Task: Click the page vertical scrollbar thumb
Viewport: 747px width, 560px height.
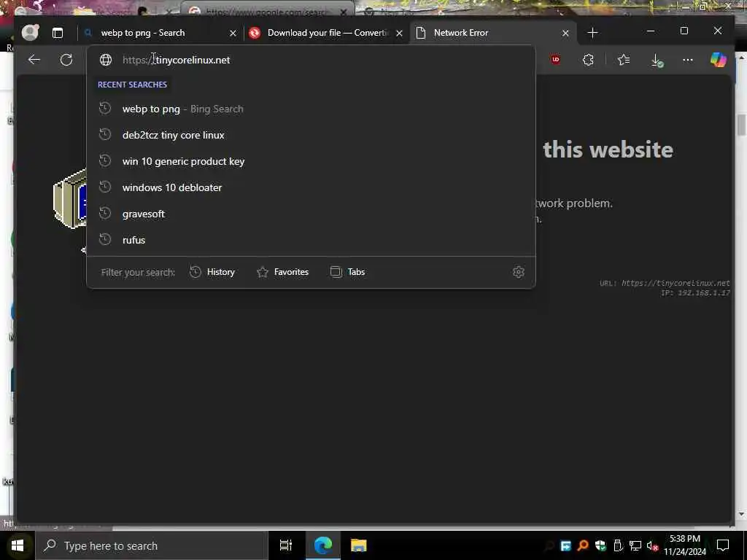Action: point(742,125)
